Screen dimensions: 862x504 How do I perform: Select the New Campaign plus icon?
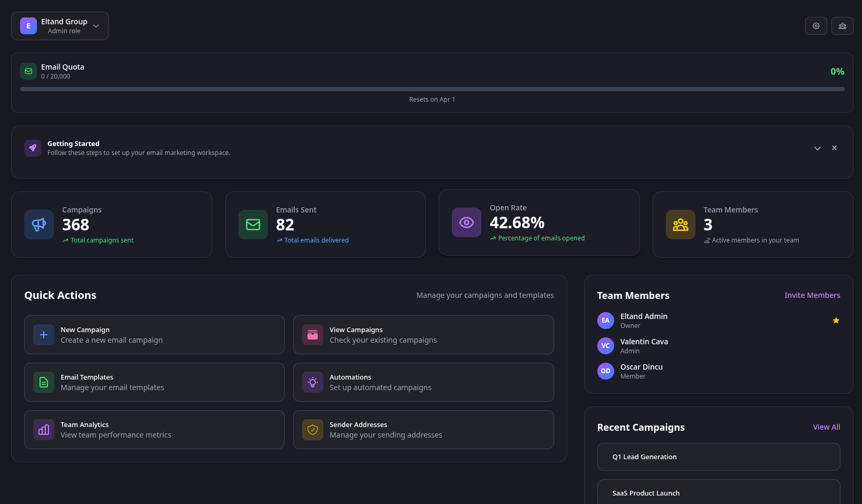pyautogui.click(x=43, y=335)
